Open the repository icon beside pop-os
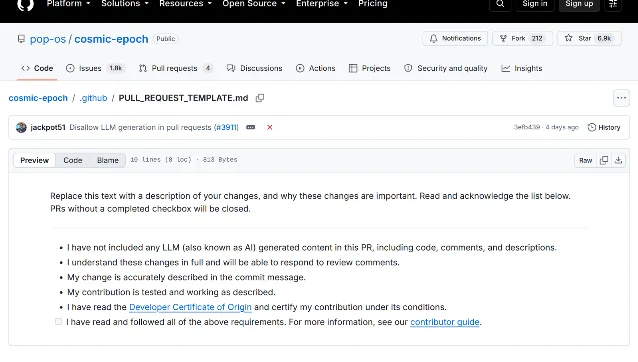The image size is (638, 362). coord(21,39)
